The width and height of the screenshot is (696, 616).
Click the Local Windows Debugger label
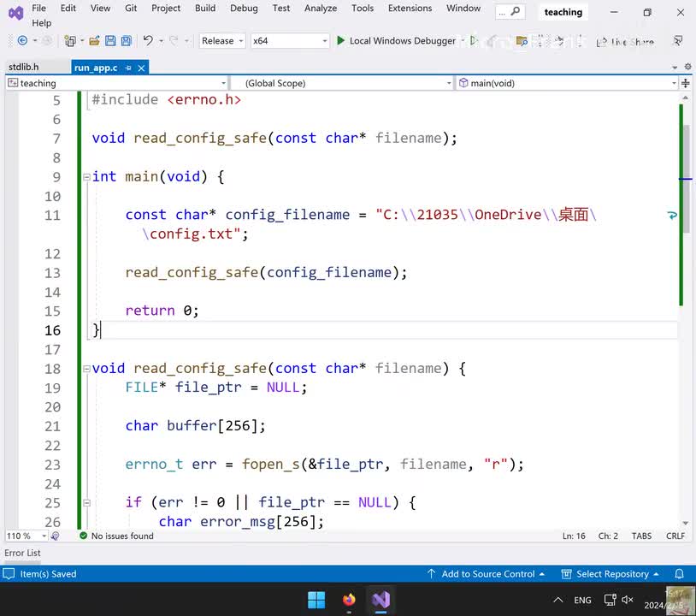[402, 41]
